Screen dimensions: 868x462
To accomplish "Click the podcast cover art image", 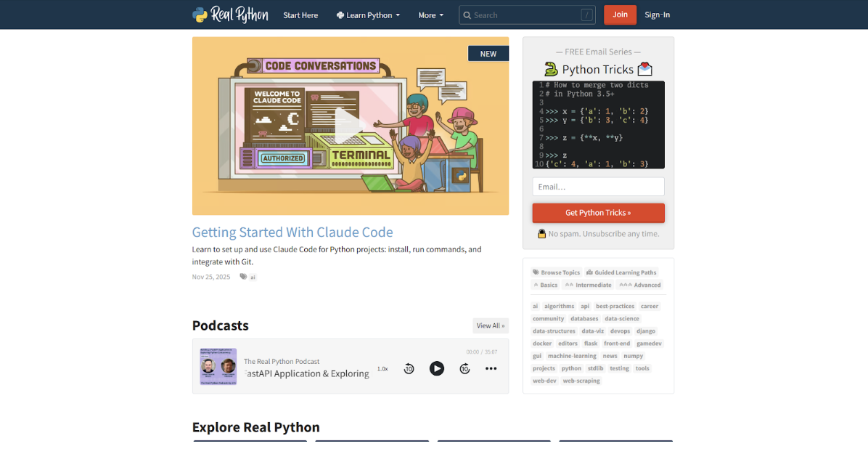I will (x=218, y=367).
